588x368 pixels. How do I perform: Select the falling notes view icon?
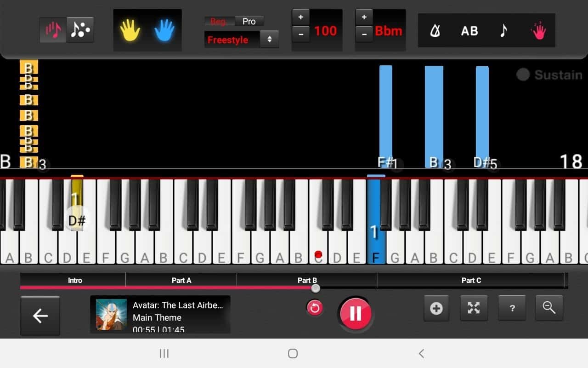coord(53,30)
